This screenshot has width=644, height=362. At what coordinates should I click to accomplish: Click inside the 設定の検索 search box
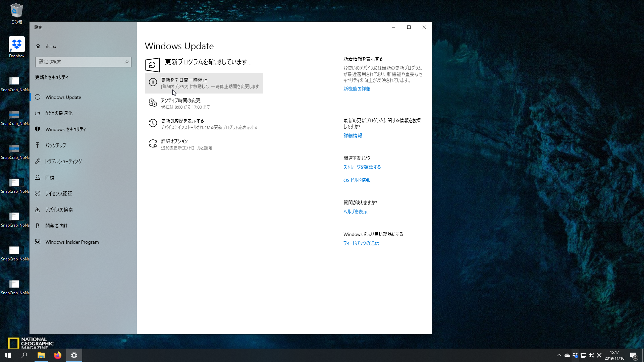click(x=83, y=62)
